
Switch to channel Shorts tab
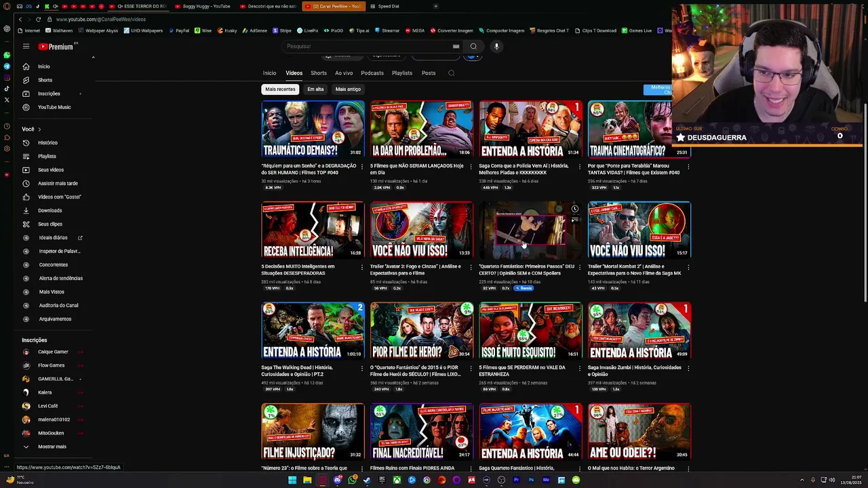pyautogui.click(x=319, y=73)
